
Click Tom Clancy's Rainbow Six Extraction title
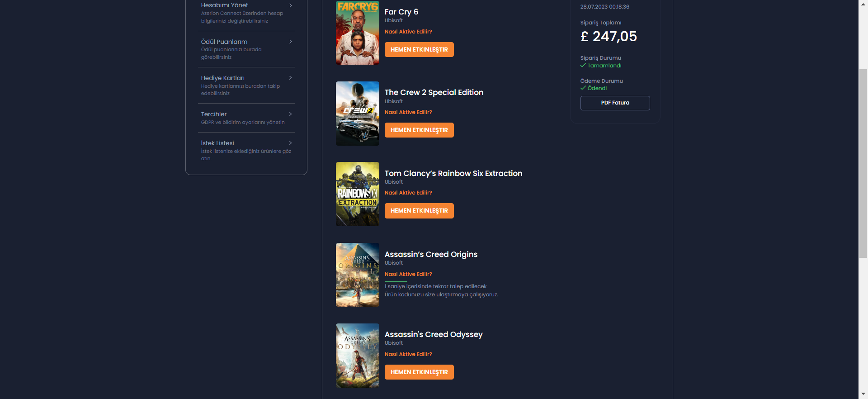pyautogui.click(x=453, y=173)
